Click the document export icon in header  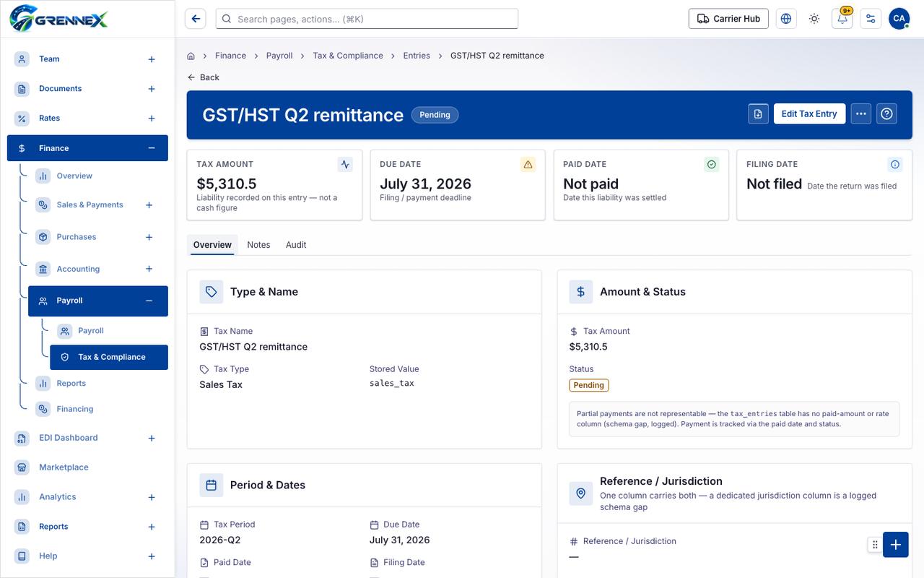tap(758, 114)
